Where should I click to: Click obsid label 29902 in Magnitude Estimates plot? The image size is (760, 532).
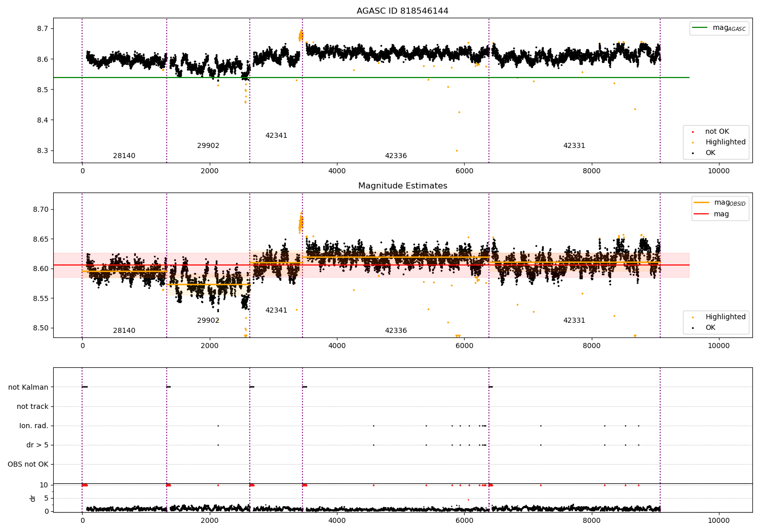(208, 321)
